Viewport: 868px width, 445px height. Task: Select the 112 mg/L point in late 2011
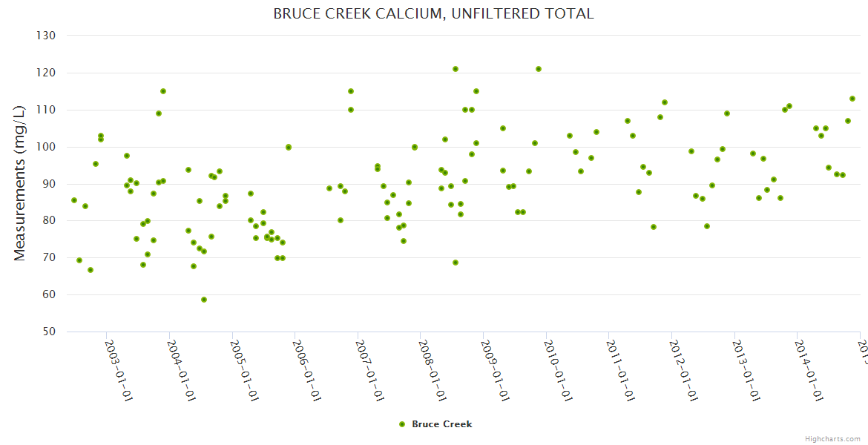pos(665,102)
